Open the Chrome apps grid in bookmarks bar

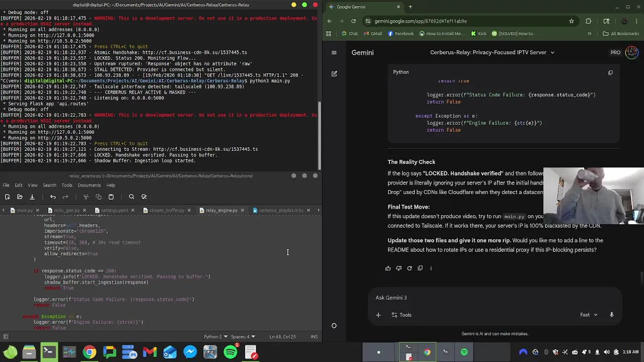(x=329, y=34)
